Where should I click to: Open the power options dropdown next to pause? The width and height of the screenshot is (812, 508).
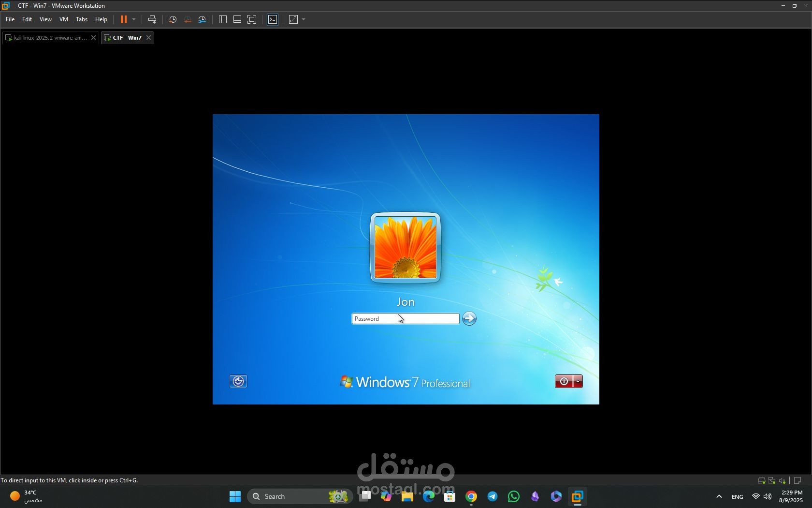click(134, 19)
